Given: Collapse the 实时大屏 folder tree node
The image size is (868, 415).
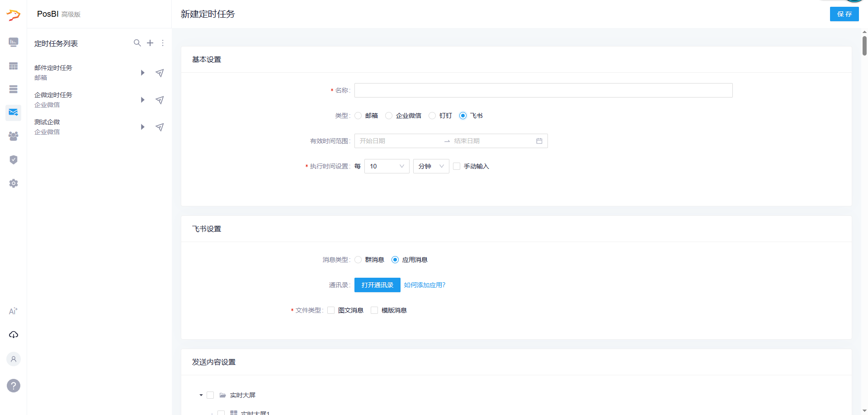Looking at the screenshot, I should 201,395.
